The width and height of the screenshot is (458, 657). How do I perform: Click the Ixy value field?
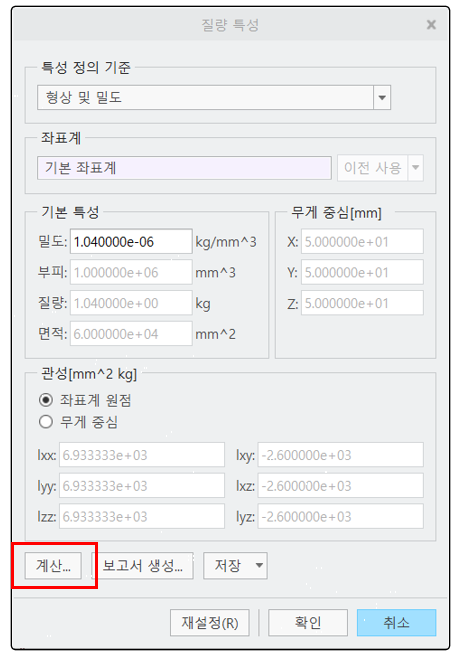[340, 455]
